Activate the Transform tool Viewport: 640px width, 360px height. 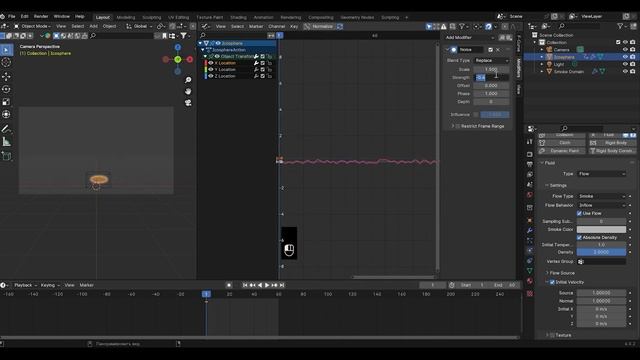click(x=6, y=114)
